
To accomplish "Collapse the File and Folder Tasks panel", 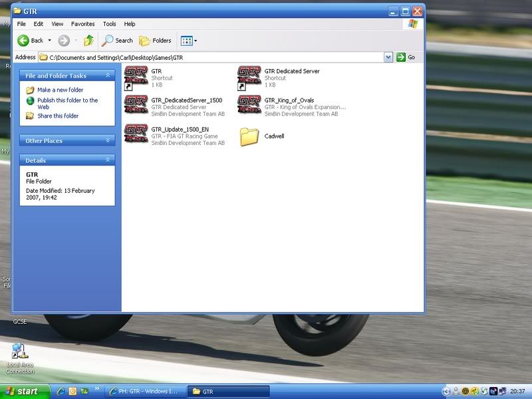I will tap(108, 76).
